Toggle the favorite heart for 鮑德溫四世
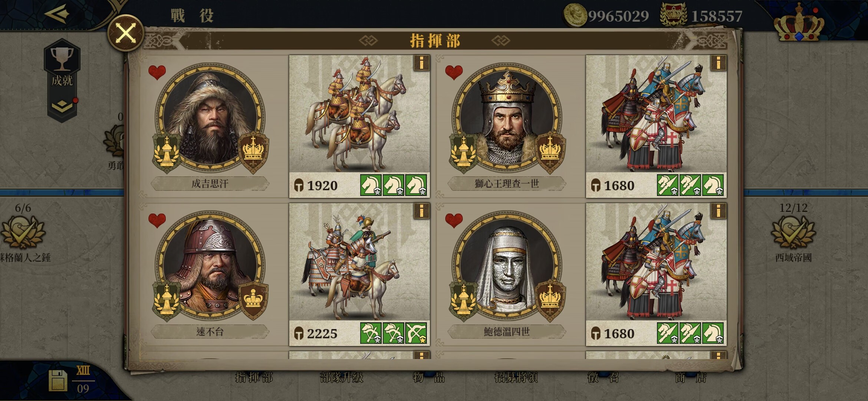Screen dimensions: 868x401 tap(454, 221)
